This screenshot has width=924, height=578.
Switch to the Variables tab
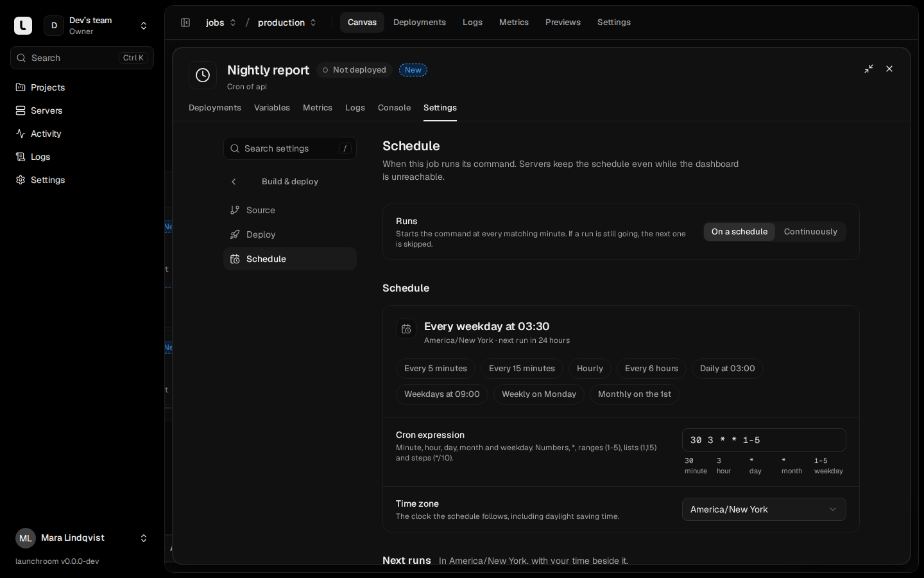(272, 108)
